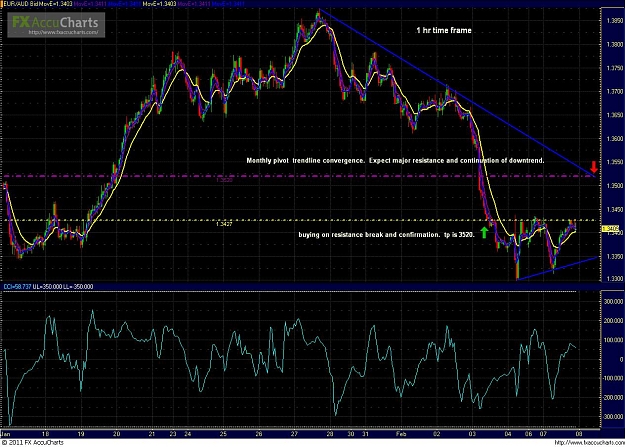Click the '23' date axis label
The image size is (625, 447).
(173, 434)
